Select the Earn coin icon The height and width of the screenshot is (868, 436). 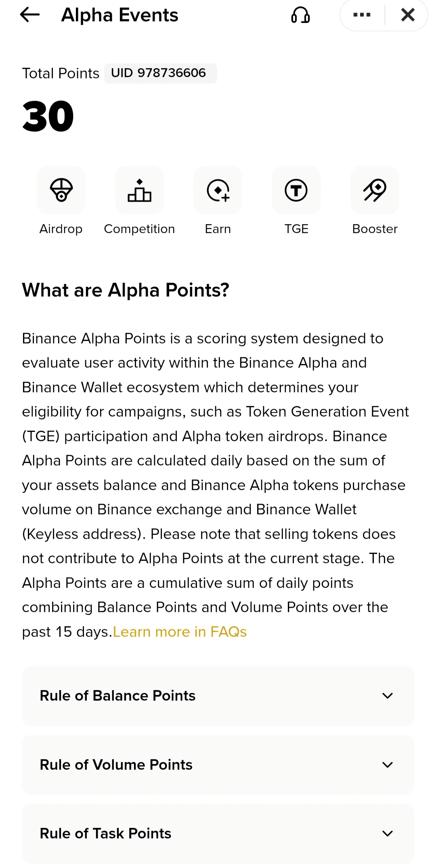tap(218, 190)
